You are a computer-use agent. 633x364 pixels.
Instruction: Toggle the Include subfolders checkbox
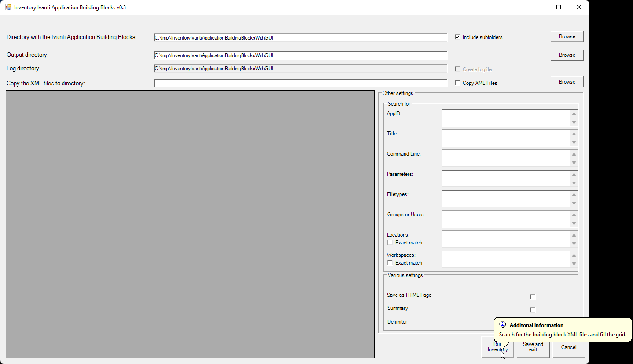(x=457, y=37)
